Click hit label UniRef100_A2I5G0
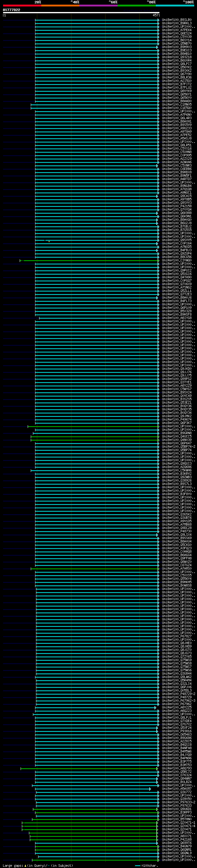This screenshot has height=868, width=197. coord(176,81)
